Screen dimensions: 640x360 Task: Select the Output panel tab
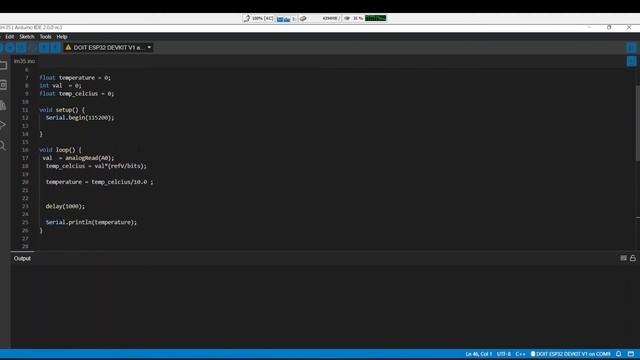pos(22,258)
